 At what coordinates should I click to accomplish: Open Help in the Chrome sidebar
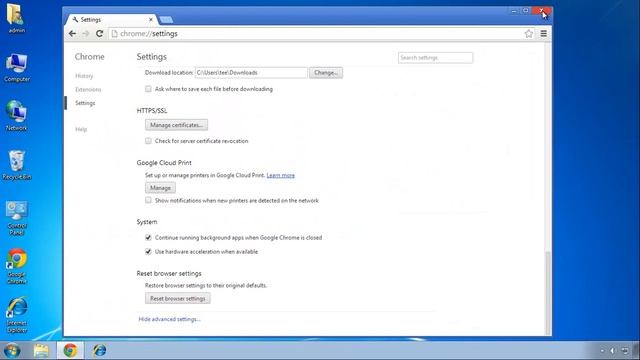point(81,129)
